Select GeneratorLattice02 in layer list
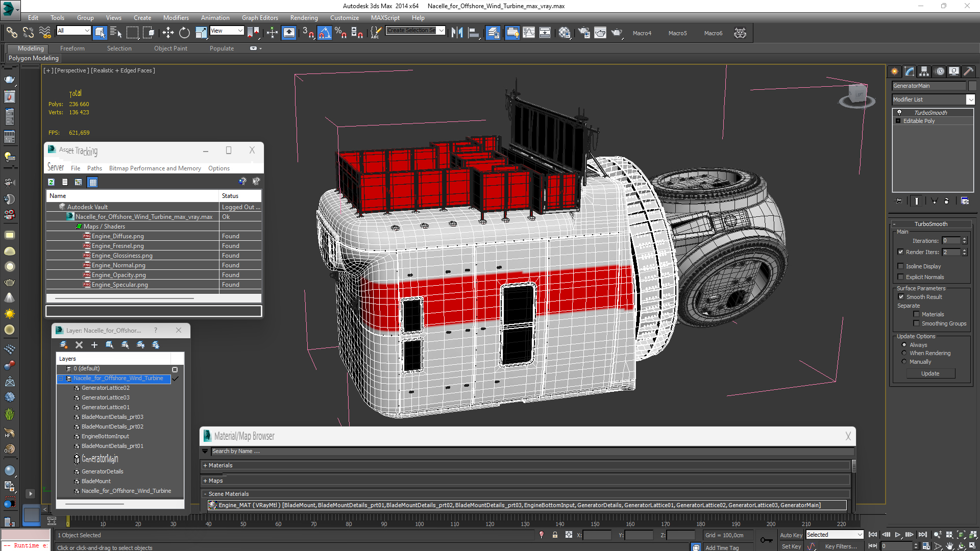The image size is (980, 551). (x=106, y=388)
